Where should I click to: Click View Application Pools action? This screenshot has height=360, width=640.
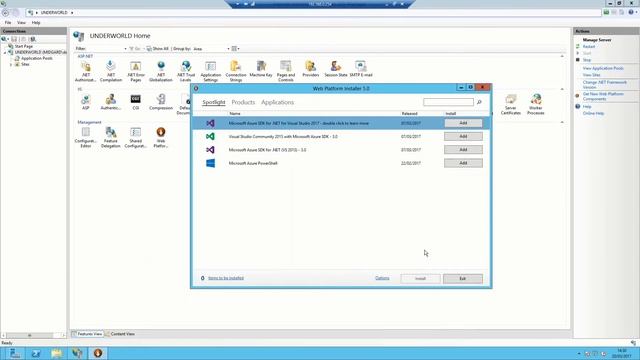click(603, 68)
